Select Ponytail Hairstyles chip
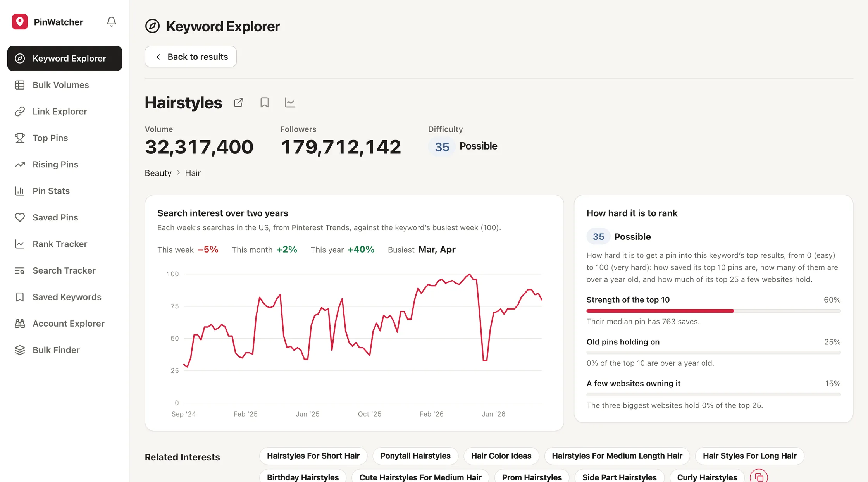This screenshot has height=482, width=868. (x=415, y=456)
